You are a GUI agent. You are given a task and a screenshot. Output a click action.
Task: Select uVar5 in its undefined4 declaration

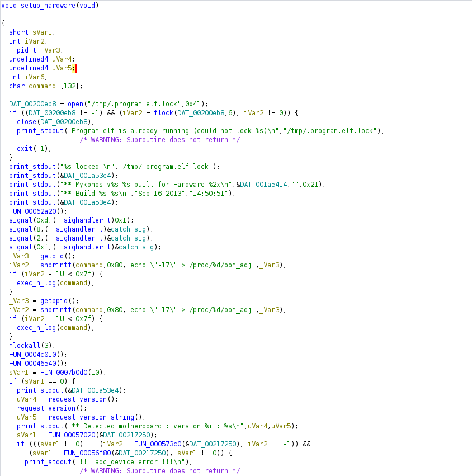point(62,68)
